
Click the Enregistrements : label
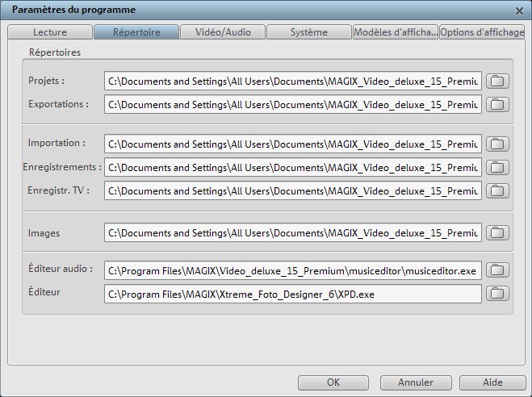62,167
